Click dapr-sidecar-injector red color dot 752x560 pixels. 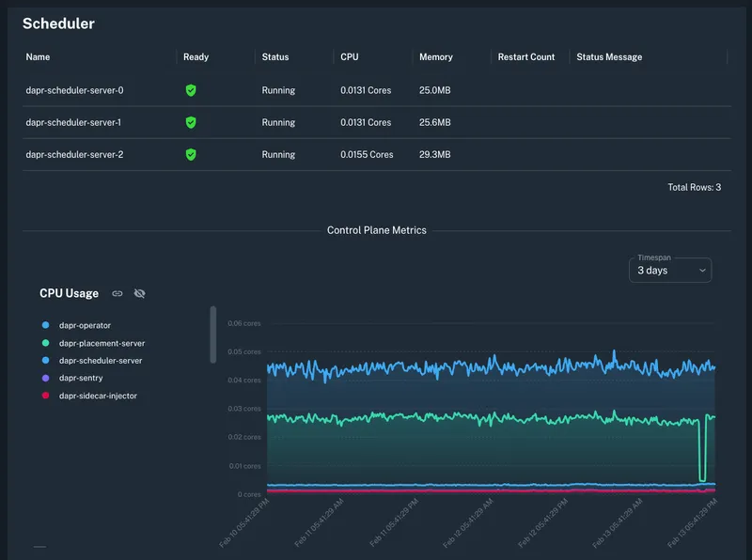pyautogui.click(x=45, y=396)
